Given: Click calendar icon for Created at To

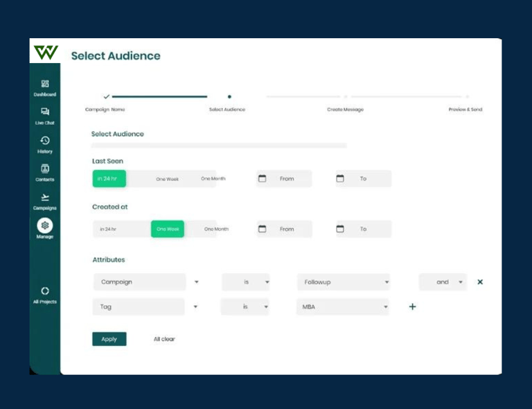Looking at the screenshot, I should 340,229.
